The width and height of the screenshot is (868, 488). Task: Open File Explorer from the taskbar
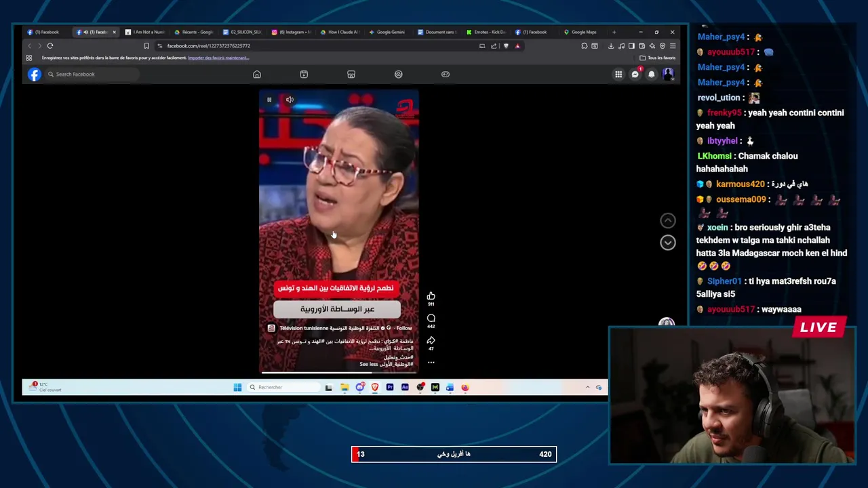(344, 388)
